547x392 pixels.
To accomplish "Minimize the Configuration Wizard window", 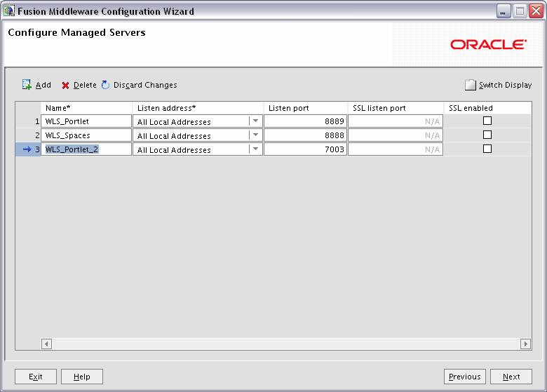I will click(x=503, y=11).
